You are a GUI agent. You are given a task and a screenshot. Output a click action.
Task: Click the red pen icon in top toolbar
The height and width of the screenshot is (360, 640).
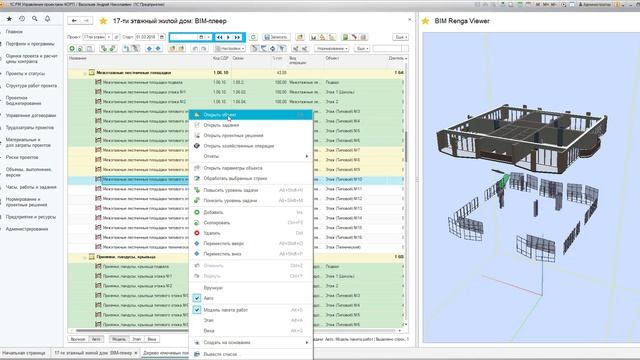click(x=354, y=37)
